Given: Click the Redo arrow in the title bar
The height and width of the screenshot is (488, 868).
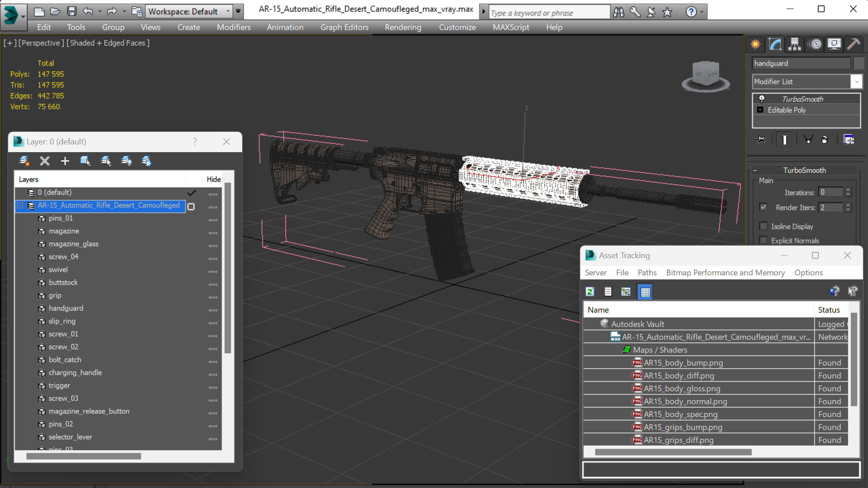Looking at the screenshot, I should click(112, 11).
